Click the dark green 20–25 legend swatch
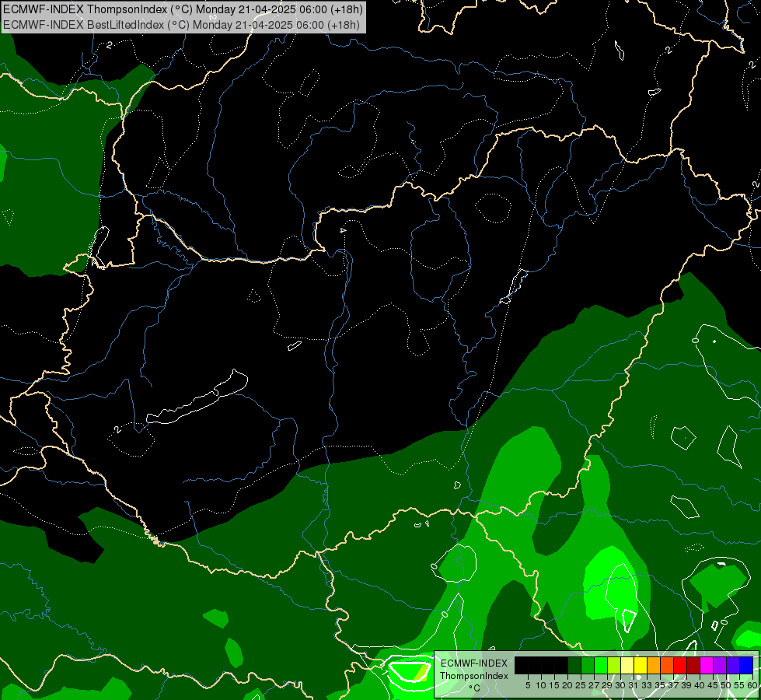This screenshot has height=700, width=761. pos(574,665)
